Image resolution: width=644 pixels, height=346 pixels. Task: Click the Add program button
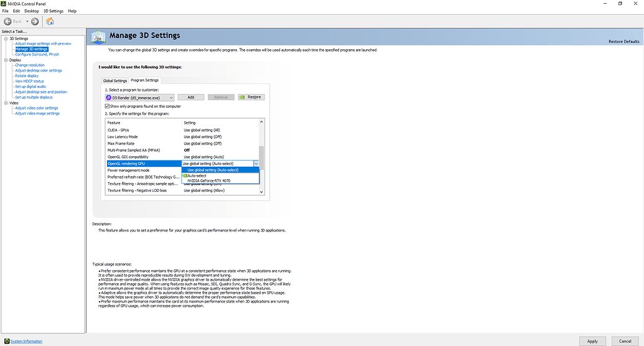click(x=191, y=97)
